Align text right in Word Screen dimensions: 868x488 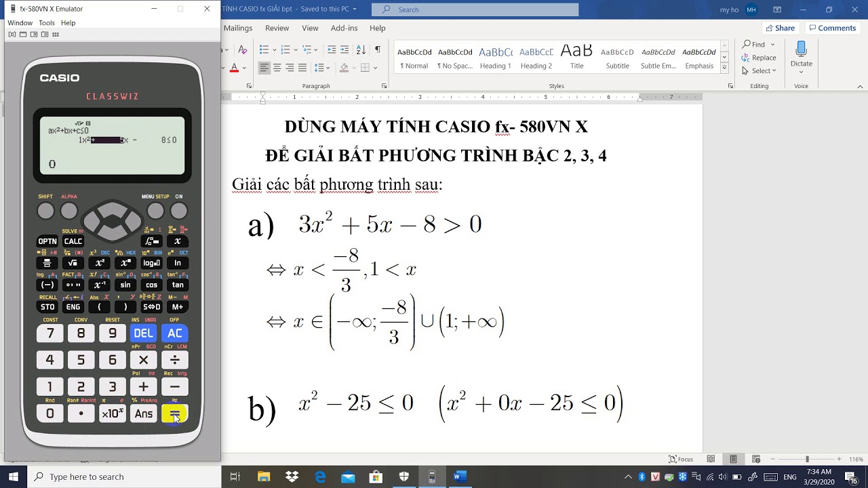click(x=290, y=68)
